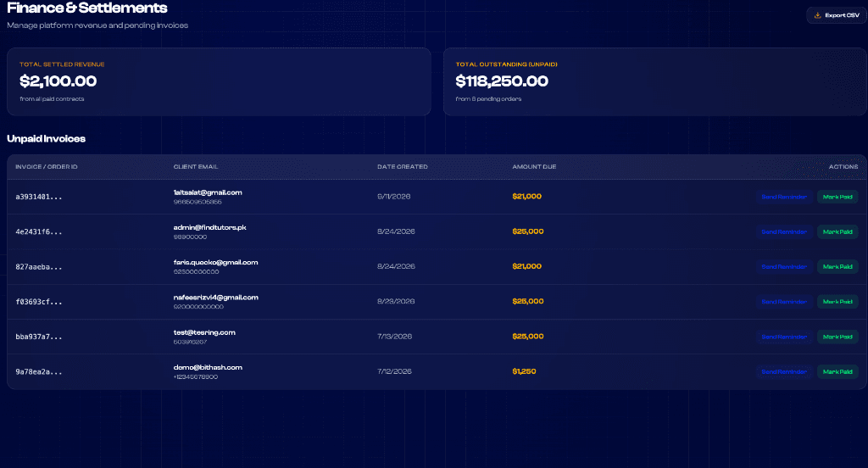Mark invoice 4e2431f6 as paid
The width and height of the screenshot is (868, 468).
(837, 231)
